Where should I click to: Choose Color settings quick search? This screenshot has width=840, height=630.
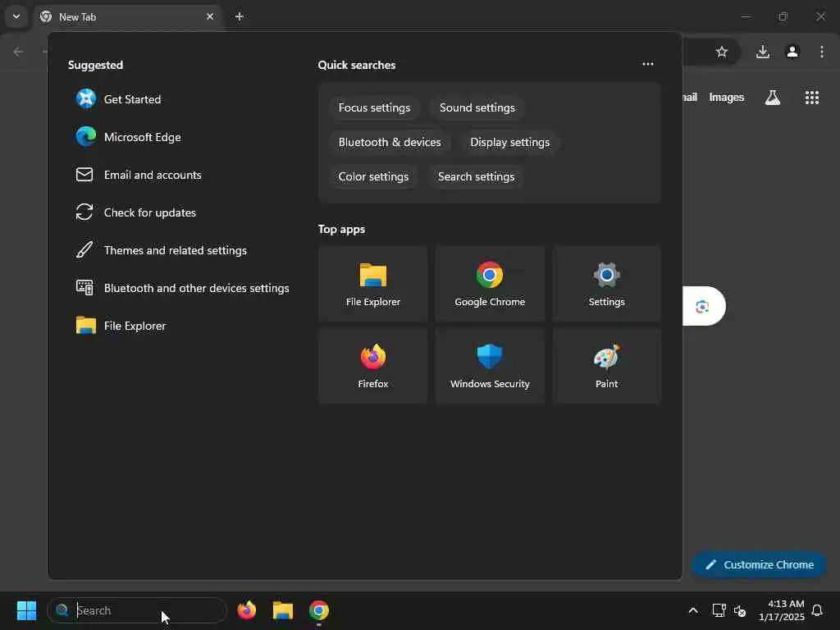373,176
